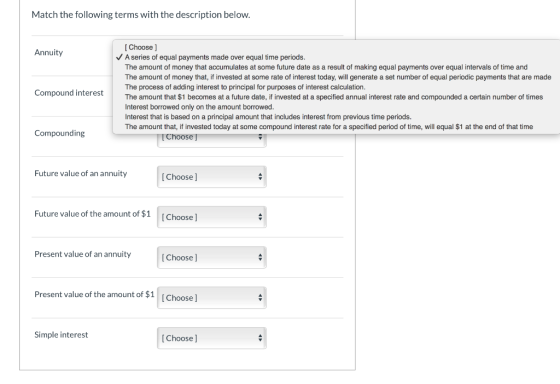Click Simple interest dropdown arrow stepper icon
This screenshot has width=560, height=384.
tap(260, 338)
